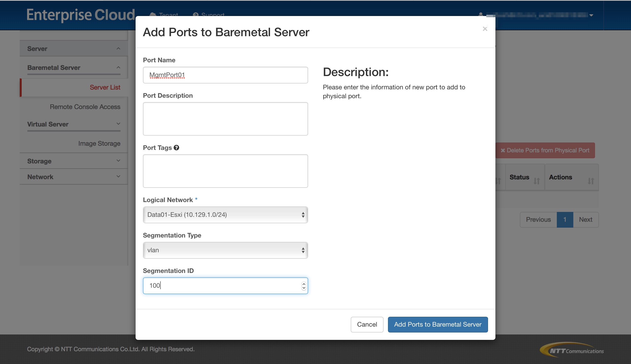This screenshot has height=364, width=631.
Task: Open the Segmentation Type dropdown
Action: click(225, 250)
